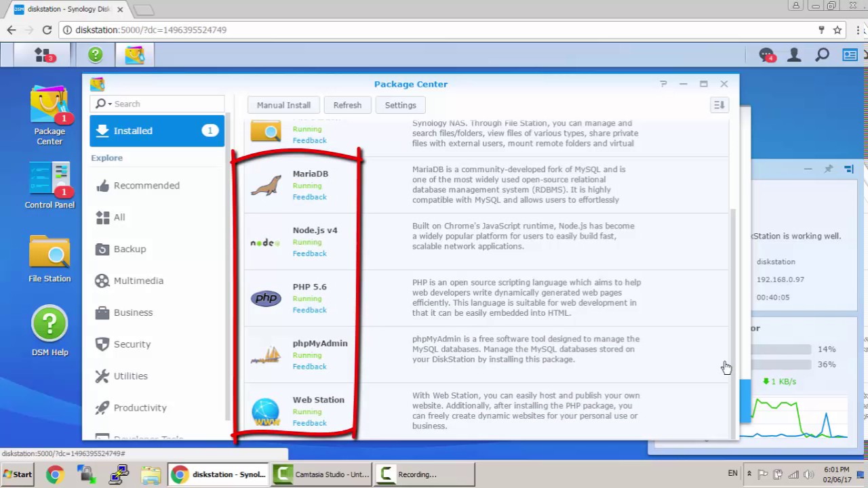Open Package Center Settings

click(x=400, y=105)
